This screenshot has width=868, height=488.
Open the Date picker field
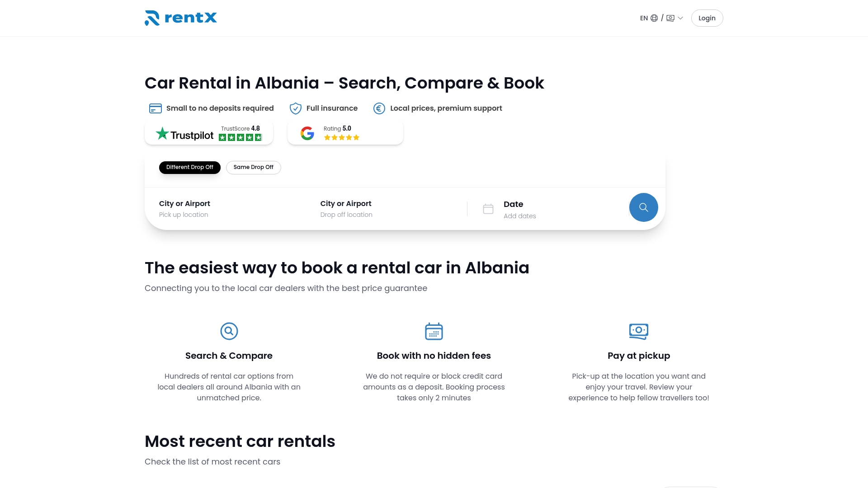point(520,209)
